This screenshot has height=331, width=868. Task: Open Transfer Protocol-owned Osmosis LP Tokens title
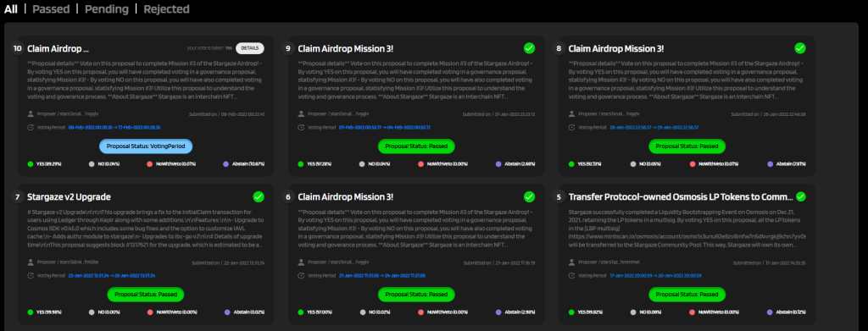[x=680, y=196]
